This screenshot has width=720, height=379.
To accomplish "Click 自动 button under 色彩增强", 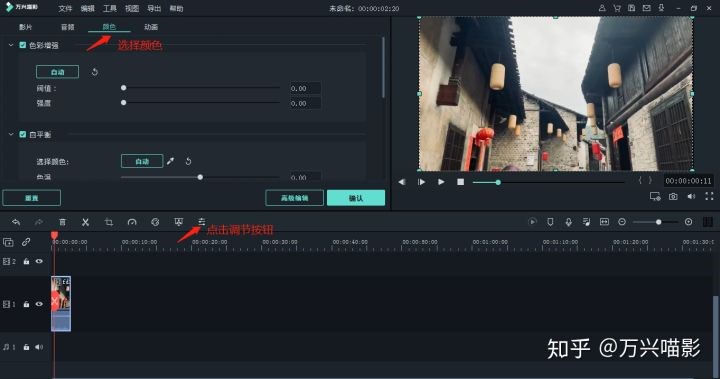I will [57, 72].
